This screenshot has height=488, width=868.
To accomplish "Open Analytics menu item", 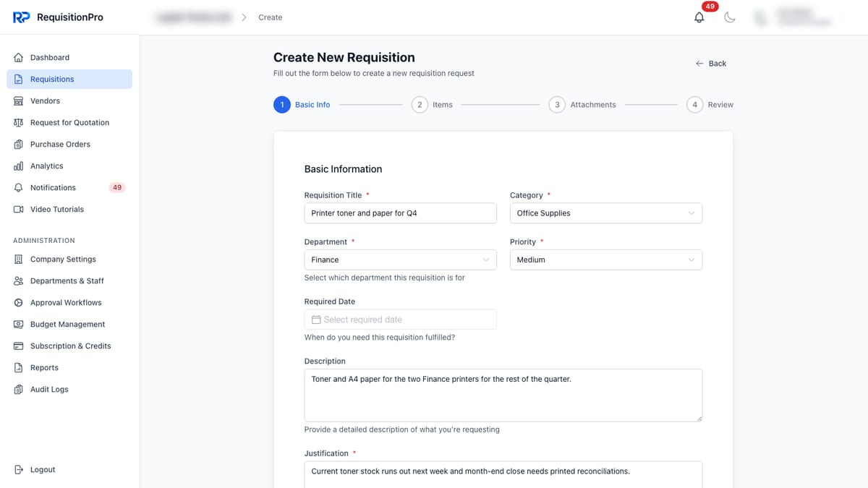I will point(69,166).
